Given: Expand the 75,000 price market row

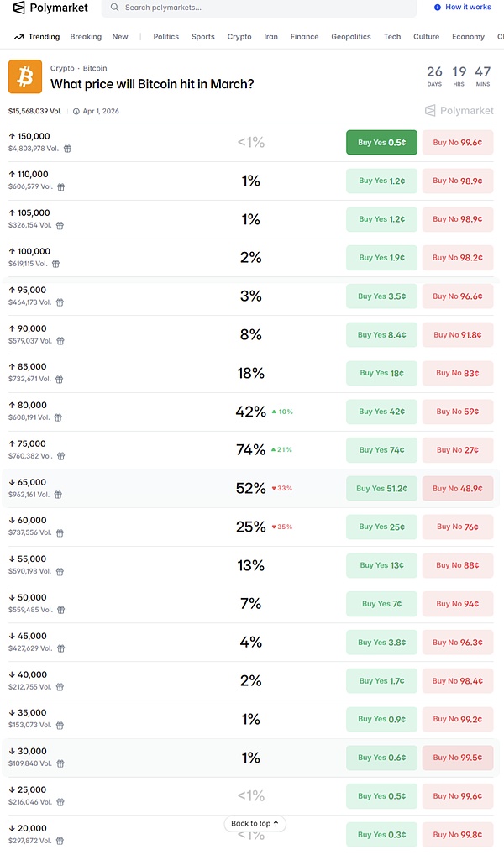Looking at the screenshot, I should 126,449.
